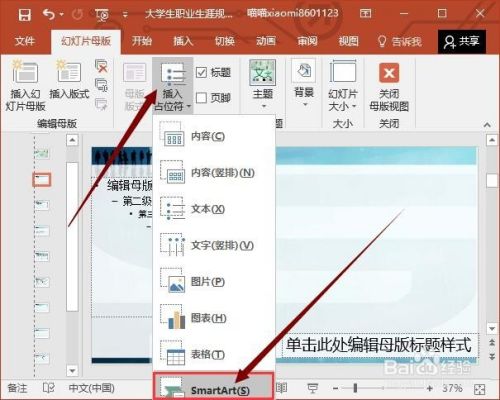Click 插入版式 button
Screen dimensions: 500x400
click(69, 80)
